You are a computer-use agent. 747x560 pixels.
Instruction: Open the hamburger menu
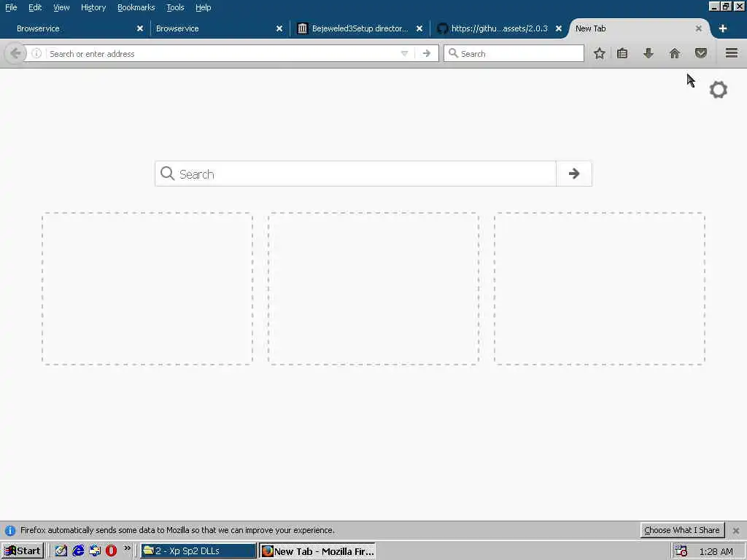coord(732,52)
